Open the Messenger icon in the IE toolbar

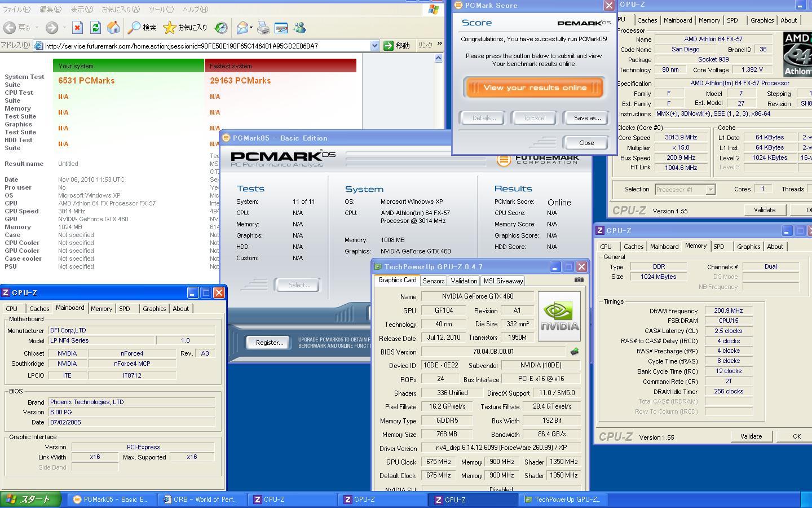[x=299, y=28]
